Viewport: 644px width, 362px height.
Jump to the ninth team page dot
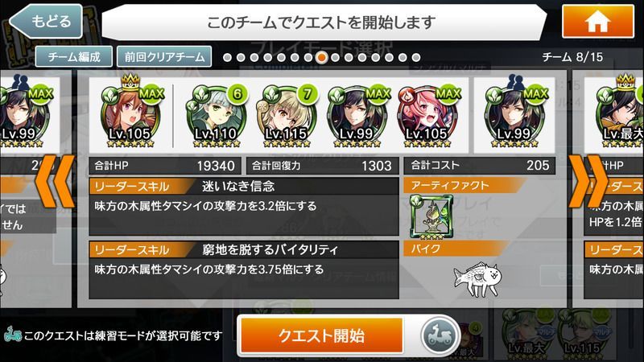335,57
